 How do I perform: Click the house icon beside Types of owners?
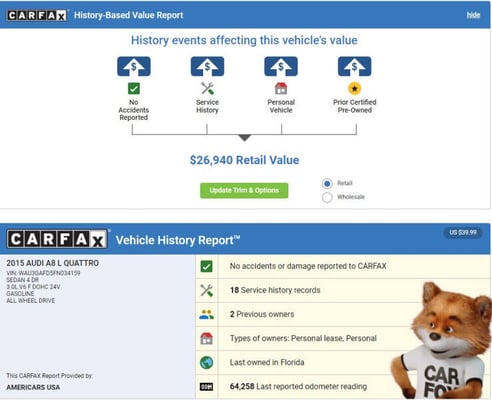click(206, 338)
